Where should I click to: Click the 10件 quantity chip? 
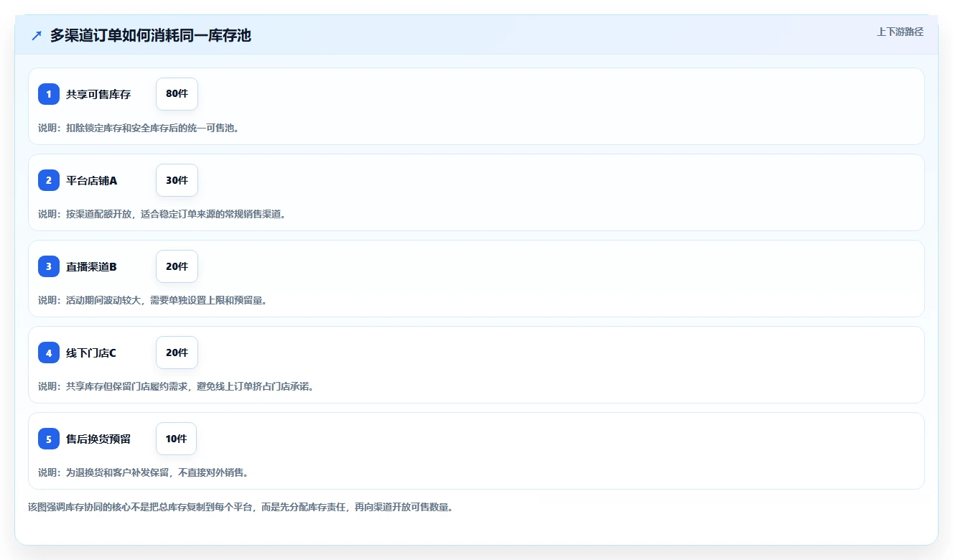(176, 439)
